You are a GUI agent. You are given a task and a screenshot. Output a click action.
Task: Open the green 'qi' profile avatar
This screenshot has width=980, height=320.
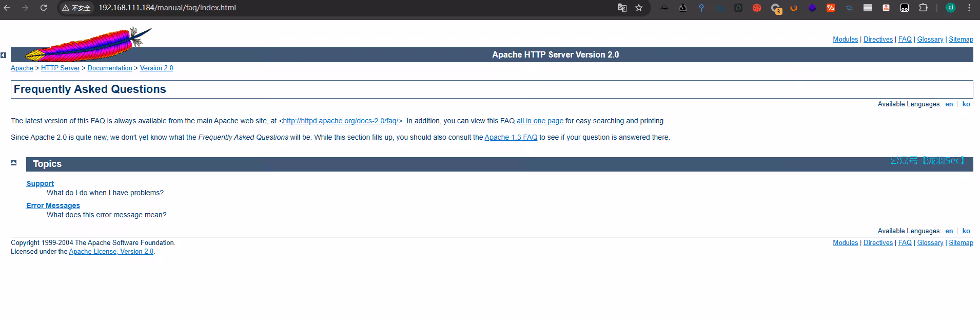click(x=951, y=8)
